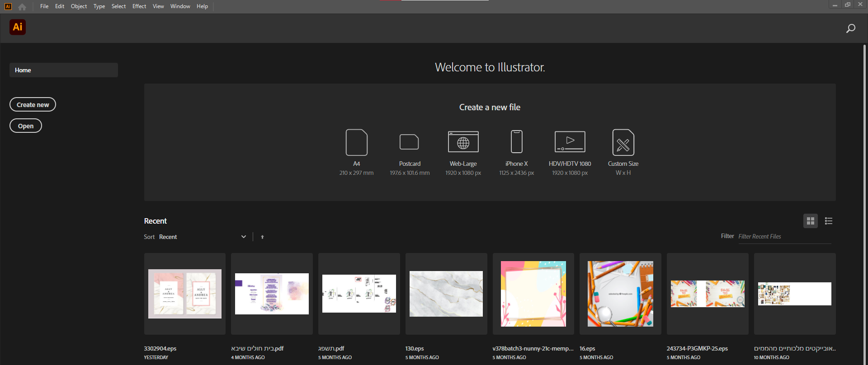Click the Filter Recent Files field
The width and height of the screenshot is (868, 365).
784,237
